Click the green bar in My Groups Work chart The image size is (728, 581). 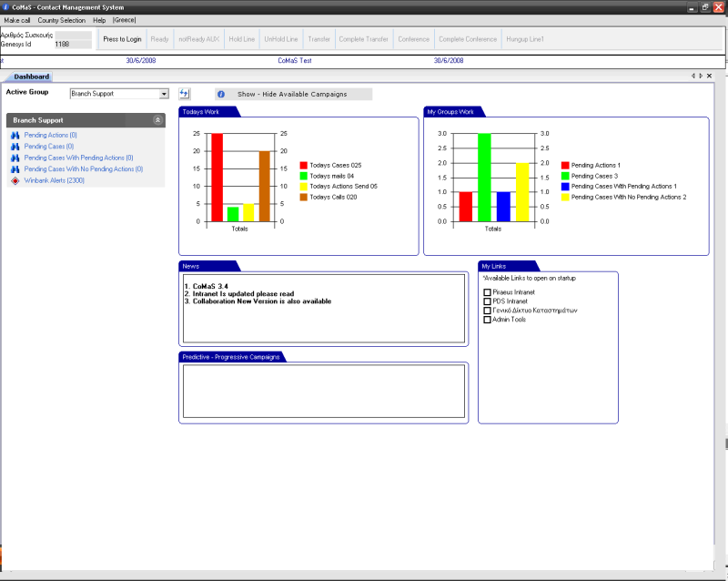point(484,178)
